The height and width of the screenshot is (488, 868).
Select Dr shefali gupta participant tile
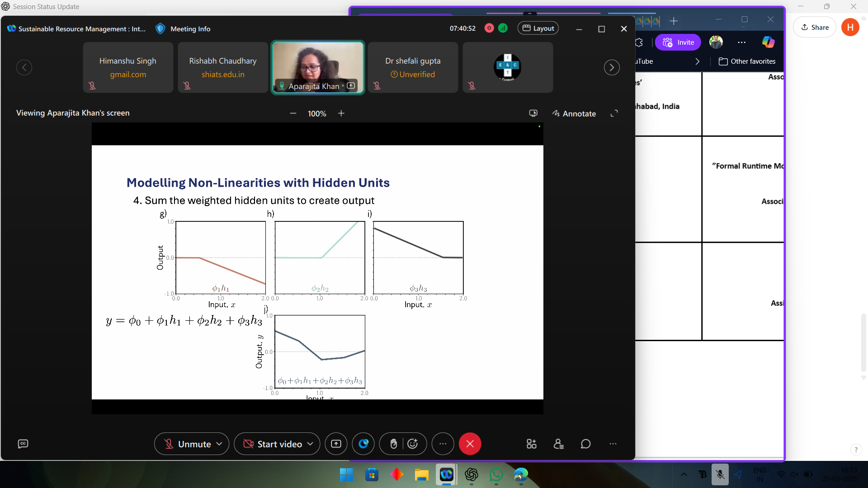413,67
